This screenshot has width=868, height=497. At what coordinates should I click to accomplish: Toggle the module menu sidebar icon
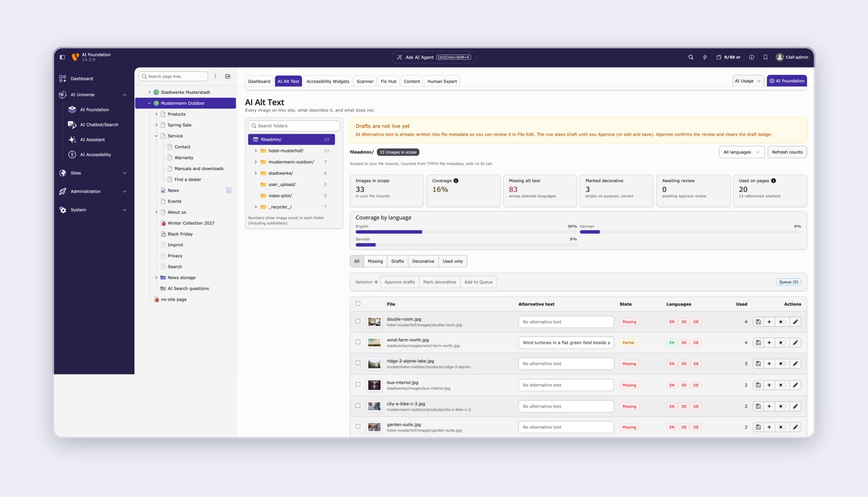pos(62,57)
